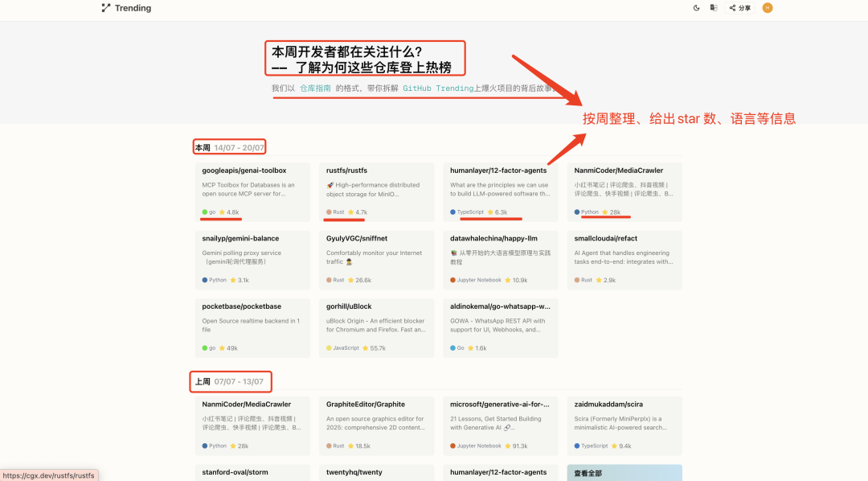The height and width of the screenshot is (481, 868).
Task: Open snailyp/gemini-balance repository title
Action: click(240, 238)
